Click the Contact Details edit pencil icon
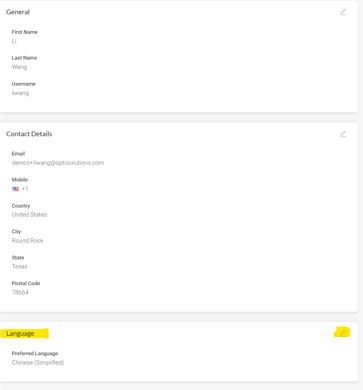The width and height of the screenshot is (363, 390). 343,134
